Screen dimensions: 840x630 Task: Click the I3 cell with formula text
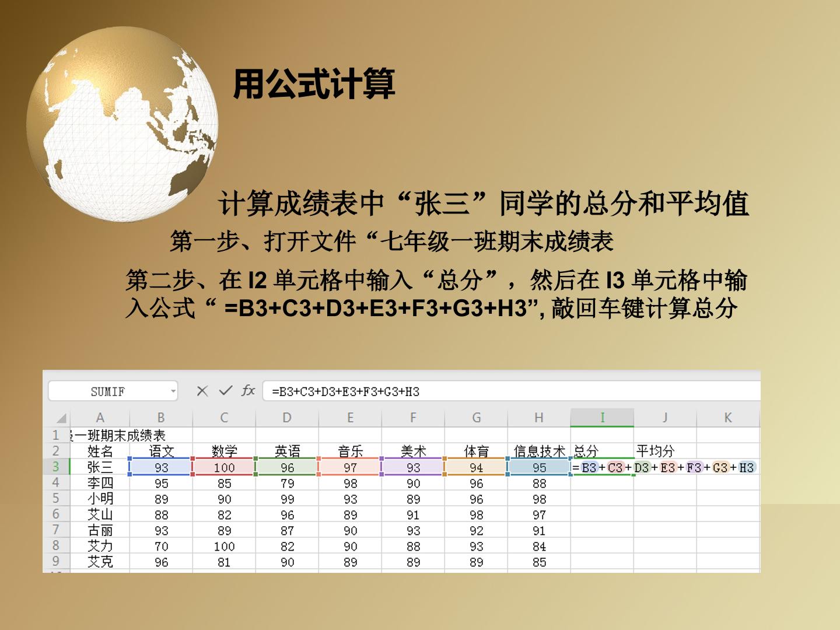664,467
